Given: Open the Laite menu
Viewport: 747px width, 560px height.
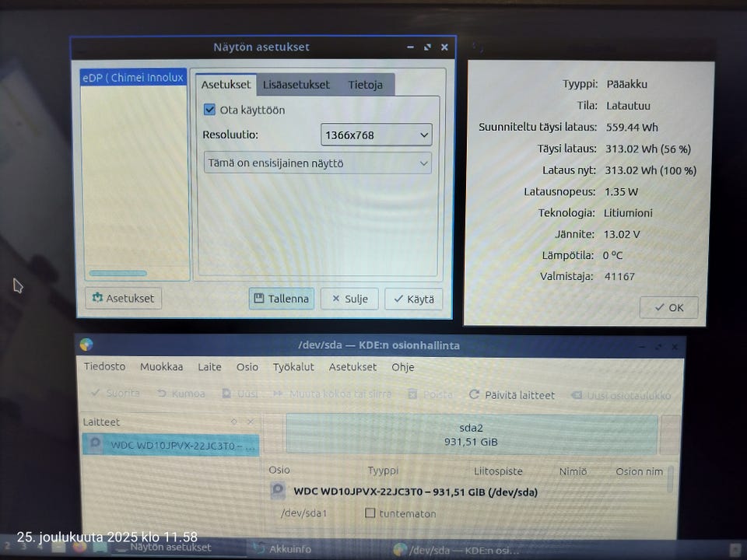Looking at the screenshot, I should coord(209,366).
